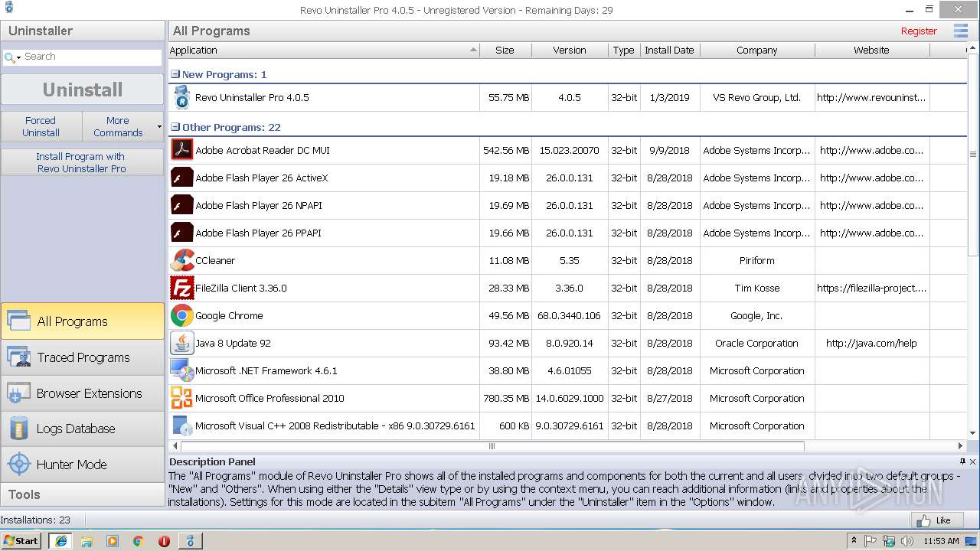Open Internet Explorer from the taskbar
980x551 pixels.
[60, 541]
